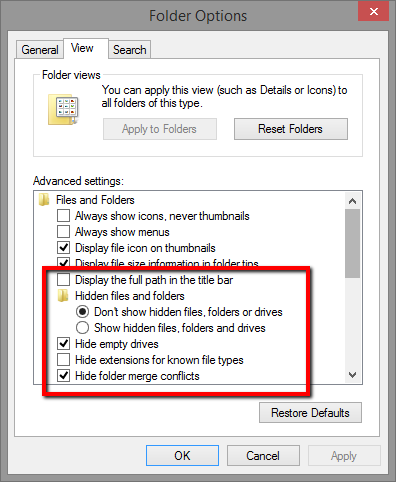Click the Hidden files and folders folder icon
396x482 pixels.
(63, 296)
